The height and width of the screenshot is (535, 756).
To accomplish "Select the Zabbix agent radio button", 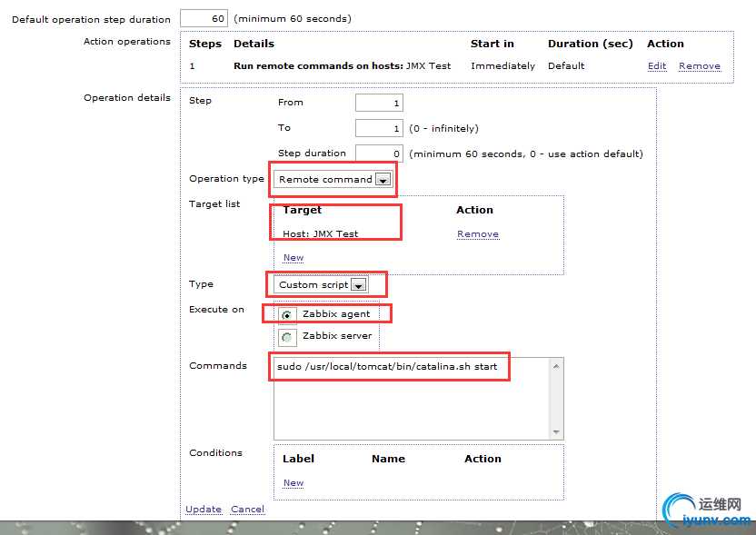I will [x=287, y=315].
